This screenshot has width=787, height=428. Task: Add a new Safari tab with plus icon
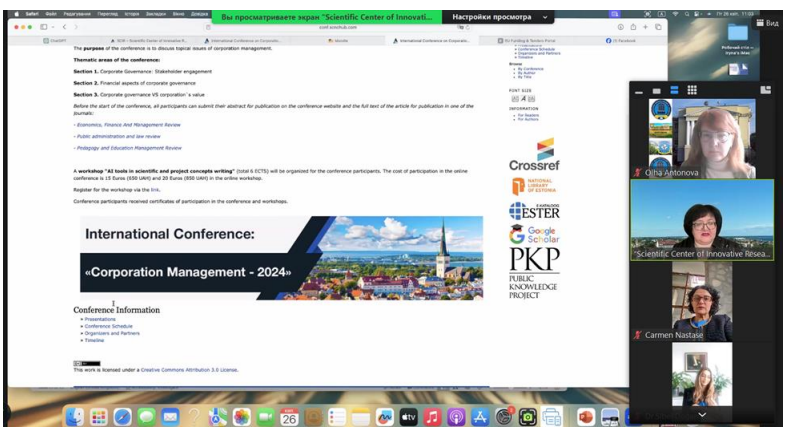645,27
